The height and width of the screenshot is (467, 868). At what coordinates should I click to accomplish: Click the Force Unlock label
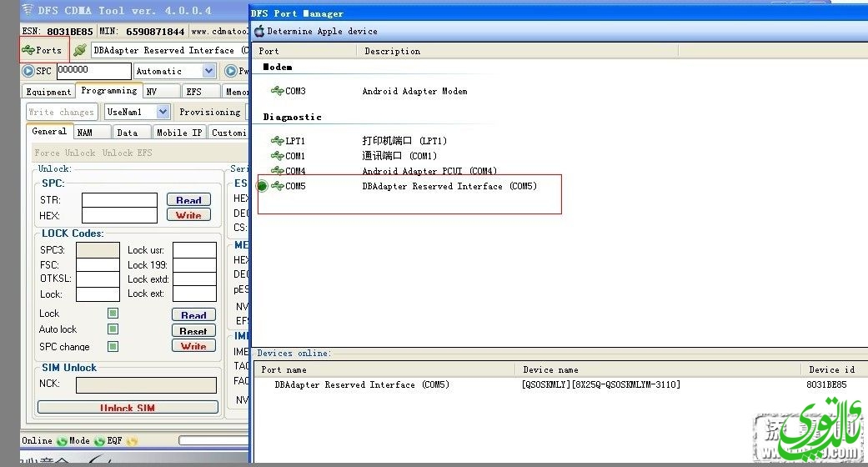coord(65,153)
